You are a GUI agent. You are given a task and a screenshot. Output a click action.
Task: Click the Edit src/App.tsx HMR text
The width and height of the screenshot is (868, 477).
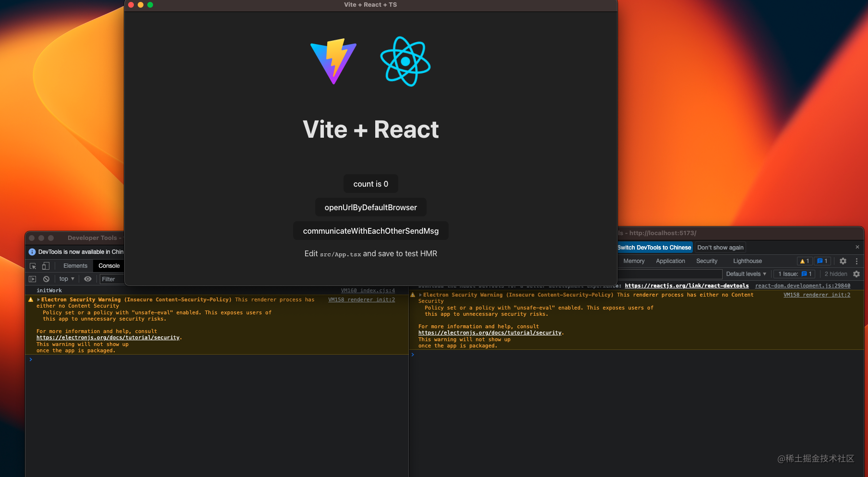(x=371, y=253)
